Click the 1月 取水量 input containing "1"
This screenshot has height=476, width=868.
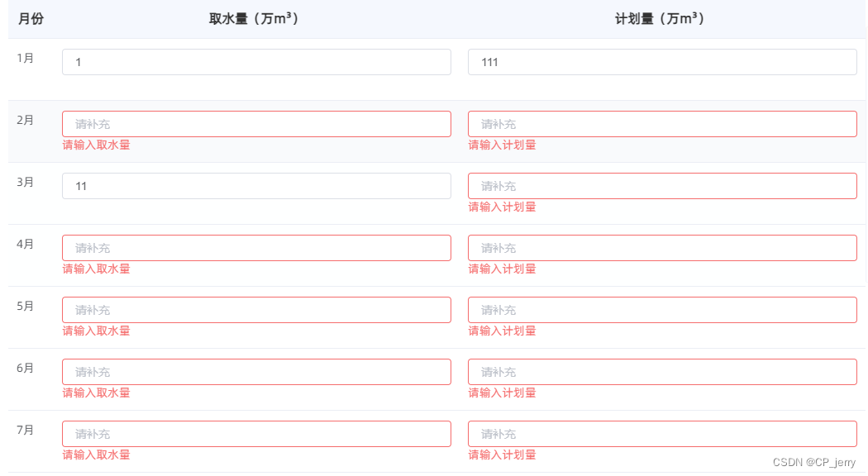click(256, 61)
